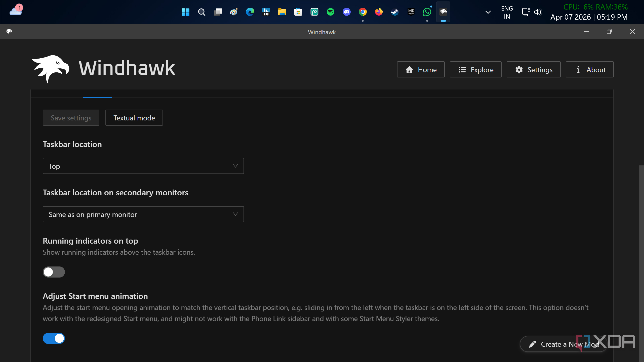Enable Running indicators on top toggle
The width and height of the screenshot is (644, 362).
(54, 272)
